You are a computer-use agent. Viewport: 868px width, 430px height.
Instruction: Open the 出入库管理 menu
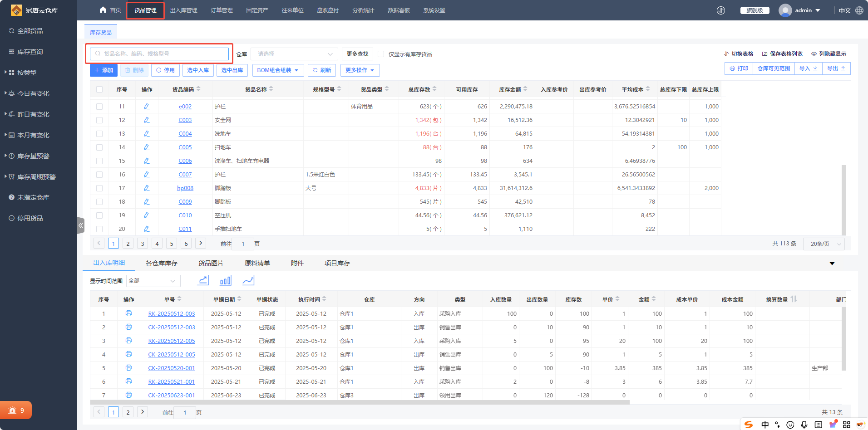click(183, 10)
